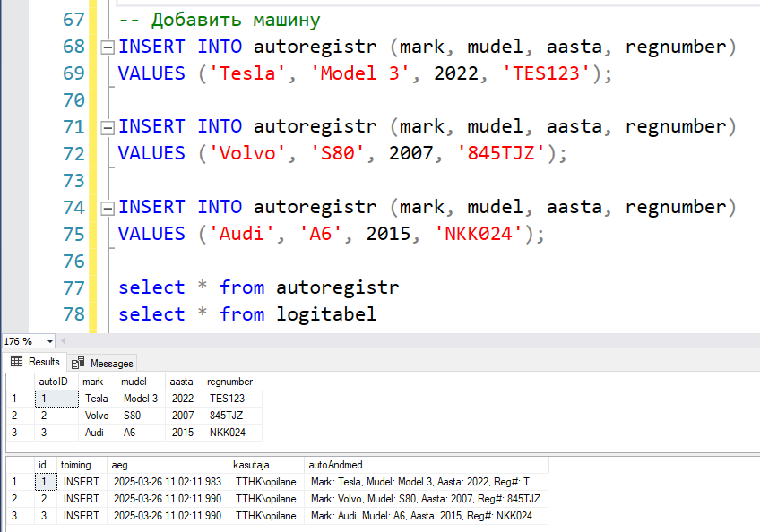Click the aasta column header
The height and width of the screenshot is (532, 760).
click(185, 382)
